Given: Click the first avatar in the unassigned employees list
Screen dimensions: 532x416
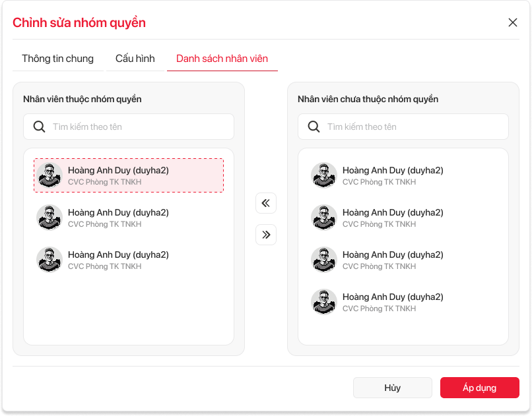Looking at the screenshot, I should 324,175.
